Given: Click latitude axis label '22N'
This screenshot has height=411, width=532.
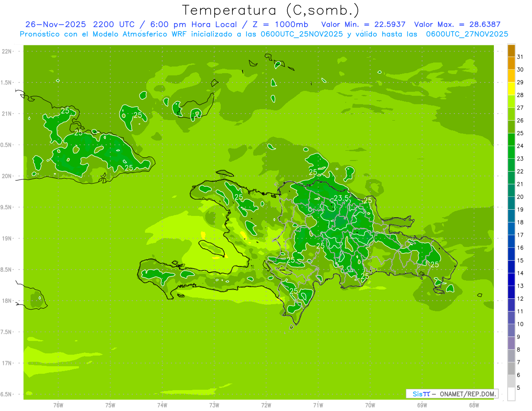Looking at the screenshot, I should [x=7, y=51].
